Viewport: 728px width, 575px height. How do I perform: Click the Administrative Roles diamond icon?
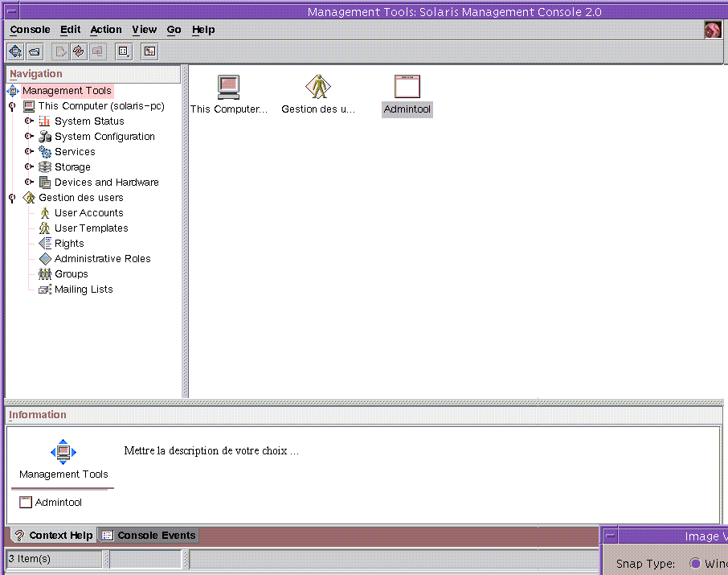point(45,258)
